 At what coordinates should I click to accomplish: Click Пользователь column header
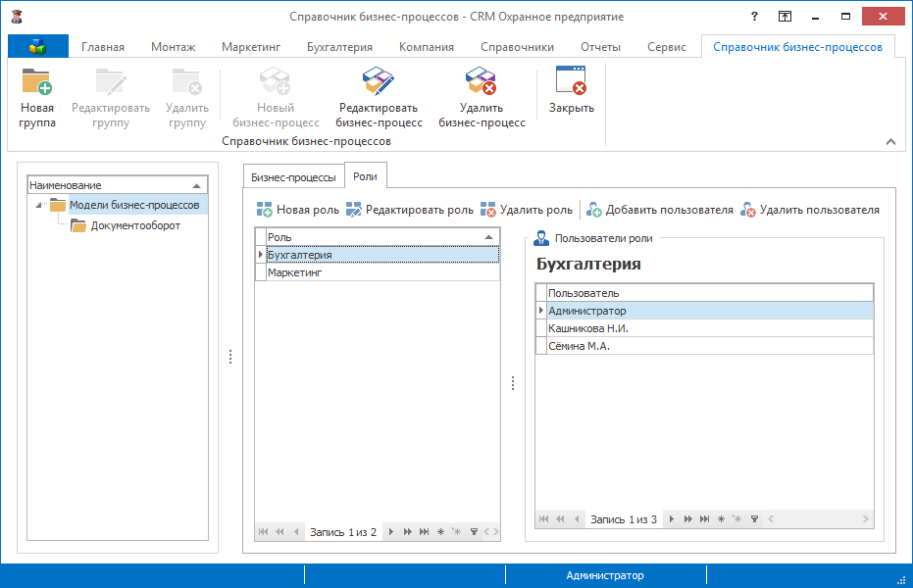(710, 293)
